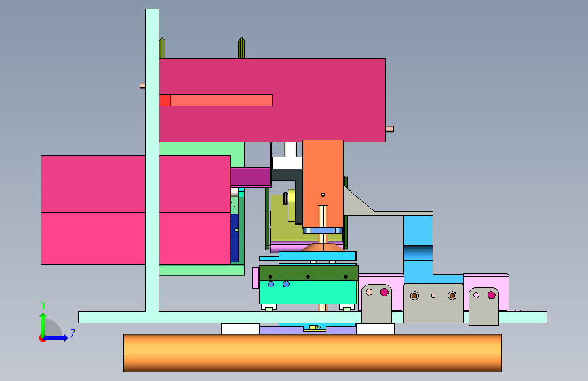Select the small red square beside the salmon bar
Image resolution: width=588 pixels, height=381 pixels.
(165, 100)
